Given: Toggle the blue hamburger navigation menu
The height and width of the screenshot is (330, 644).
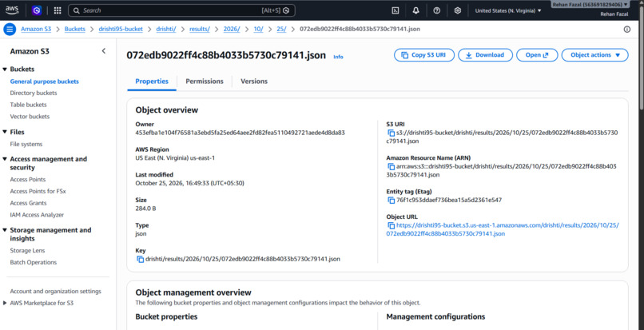Looking at the screenshot, I should click(10, 30).
